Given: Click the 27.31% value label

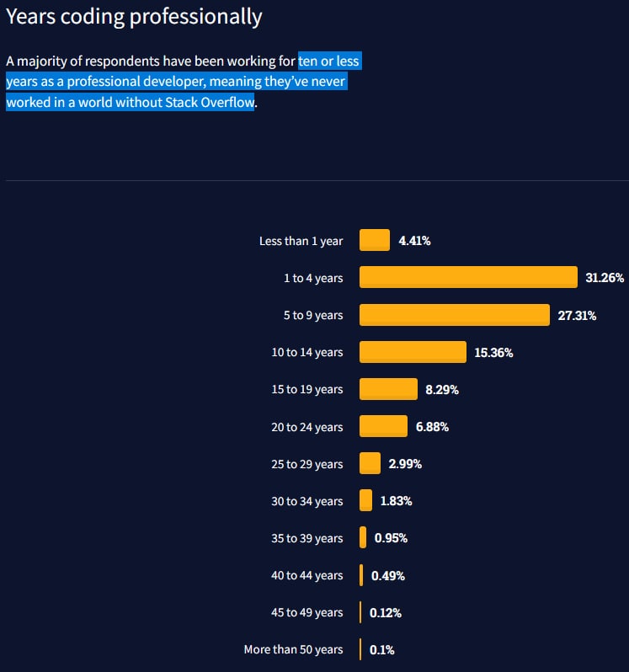Looking at the screenshot, I should click(577, 316).
